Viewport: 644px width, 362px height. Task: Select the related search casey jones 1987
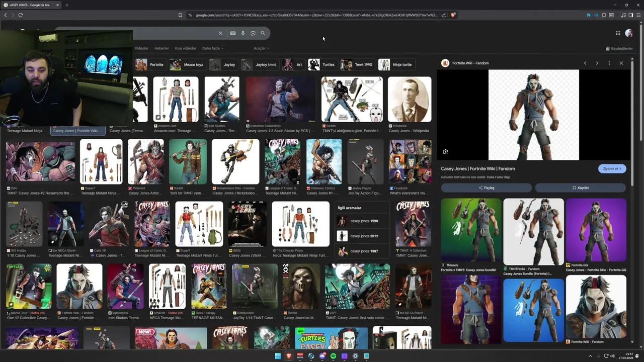tap(362, 251)
